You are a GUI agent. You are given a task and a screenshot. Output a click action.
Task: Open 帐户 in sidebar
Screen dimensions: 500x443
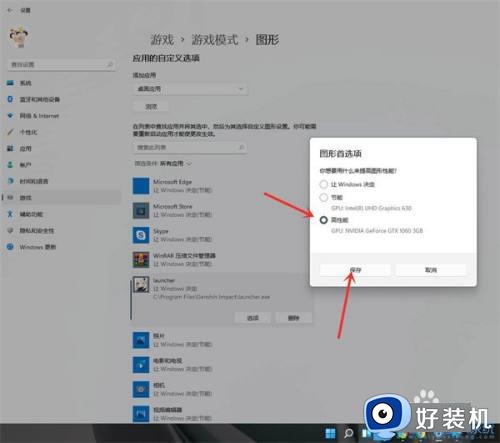60,165
